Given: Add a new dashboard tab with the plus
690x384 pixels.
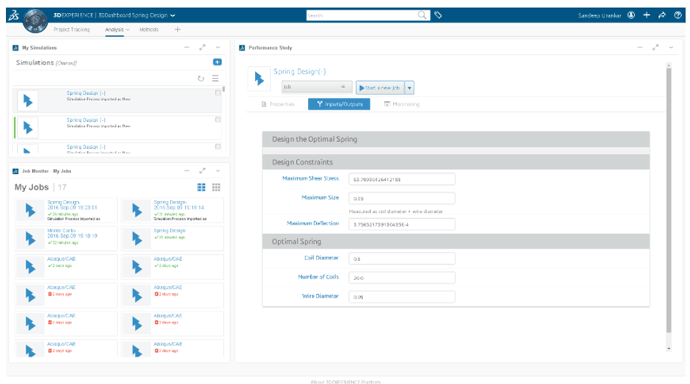Looking at the screenshot, I should point(177,29).
